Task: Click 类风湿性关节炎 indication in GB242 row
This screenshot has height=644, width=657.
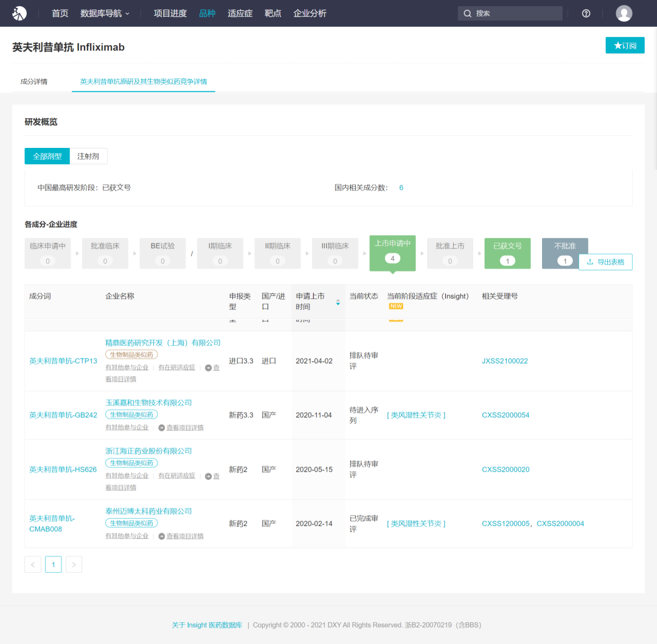Action: point(416,415)
